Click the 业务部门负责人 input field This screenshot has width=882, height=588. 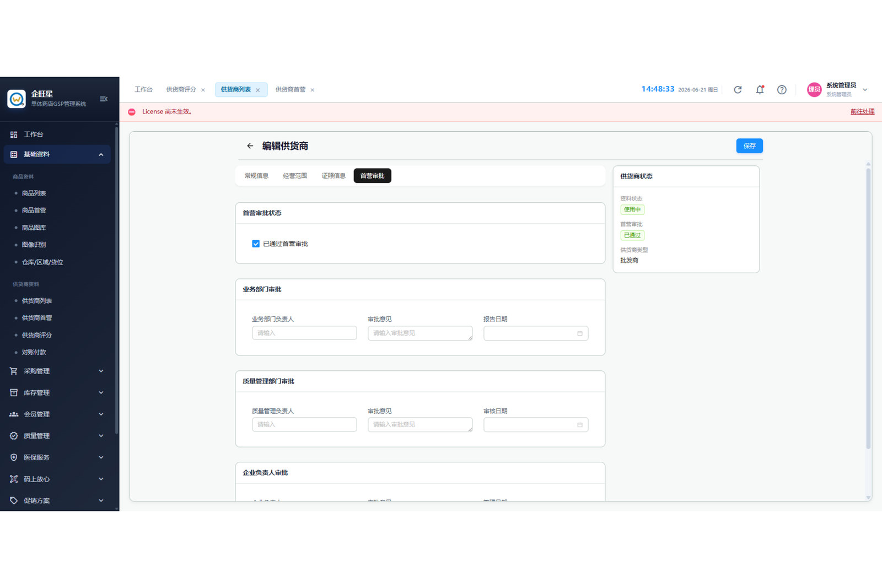304,333
